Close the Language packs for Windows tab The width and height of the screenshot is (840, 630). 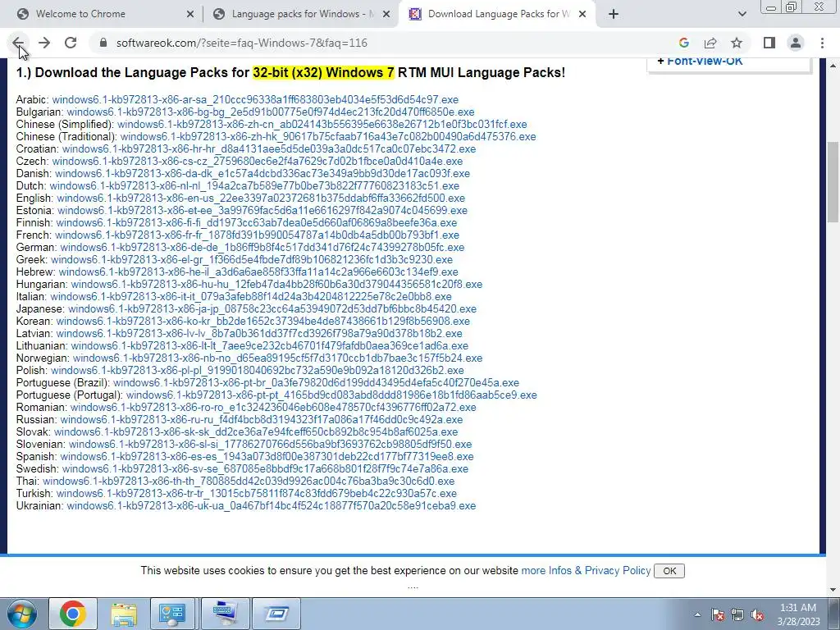click(386, 14)
